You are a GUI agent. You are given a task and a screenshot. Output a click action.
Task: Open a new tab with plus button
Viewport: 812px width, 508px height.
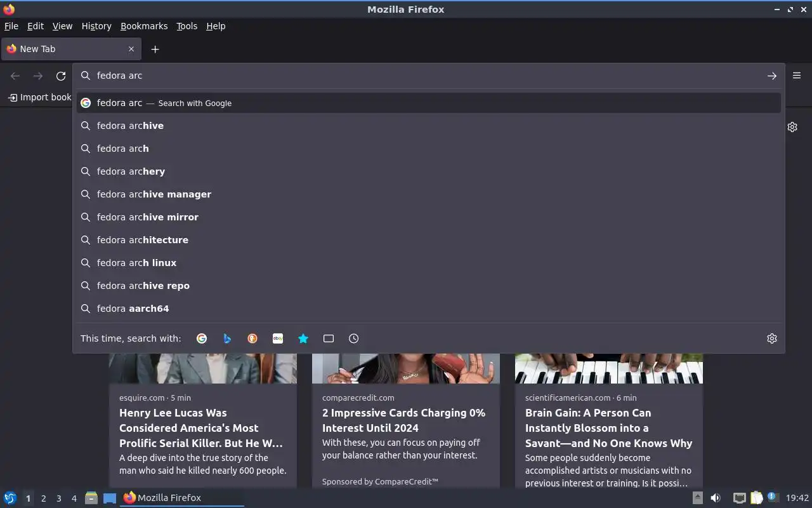coord(155,49)
